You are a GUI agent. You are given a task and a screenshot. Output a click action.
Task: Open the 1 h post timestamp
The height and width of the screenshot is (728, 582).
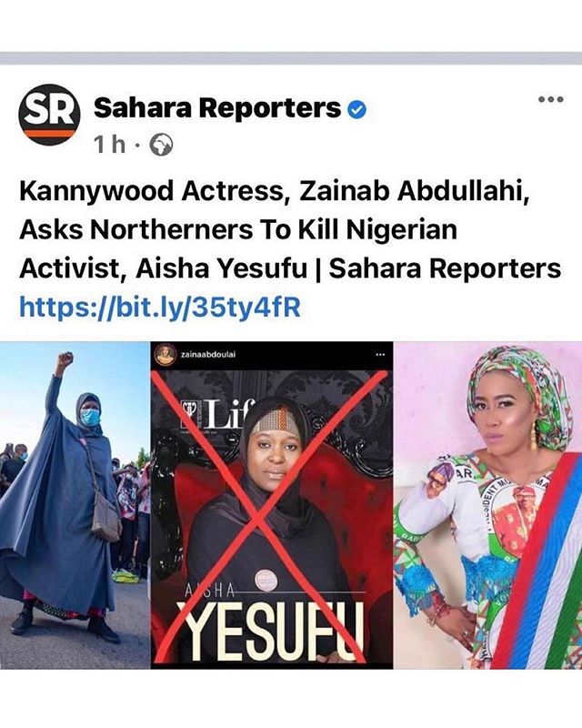(x=110, y=145)
